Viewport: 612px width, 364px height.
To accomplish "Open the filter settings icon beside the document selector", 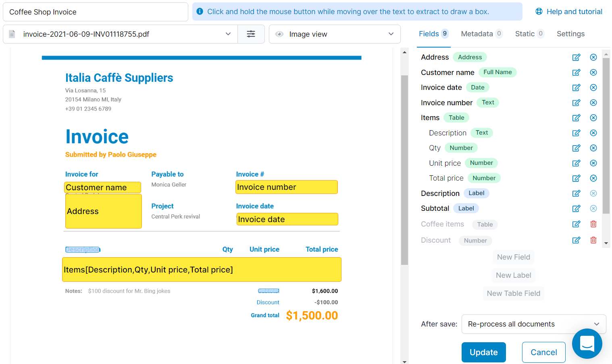I will pyautogui.click(x=251, y=34).
